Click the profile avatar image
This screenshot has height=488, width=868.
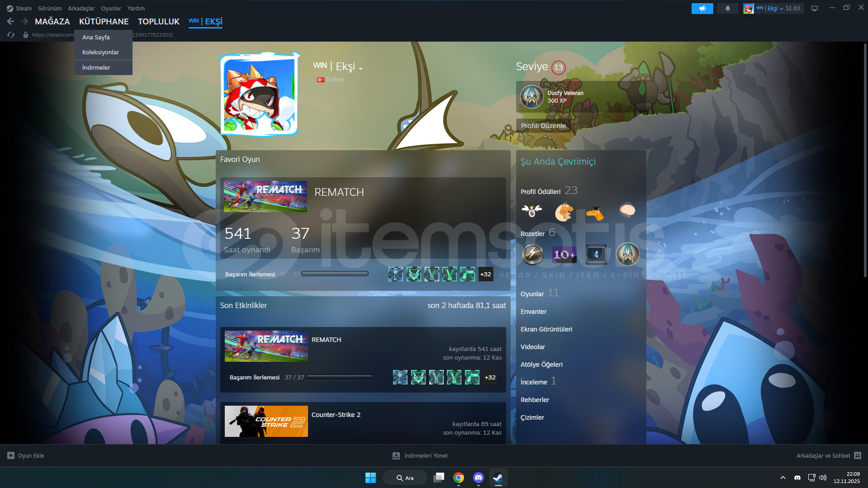[259, 94]
